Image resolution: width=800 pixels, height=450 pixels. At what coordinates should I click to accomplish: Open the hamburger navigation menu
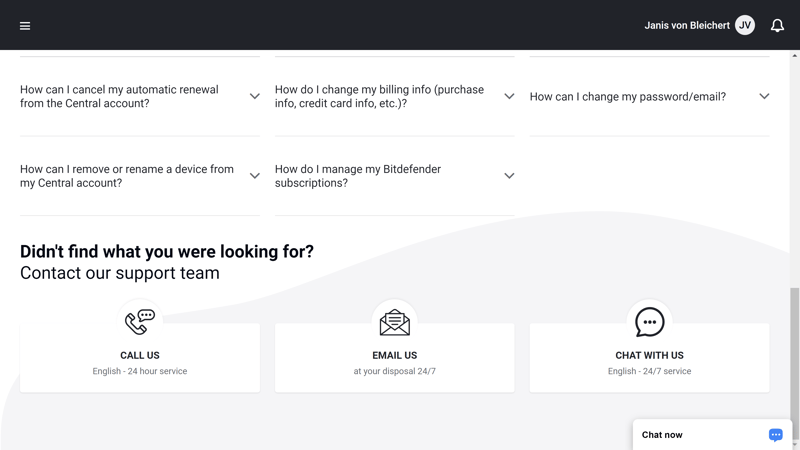25,26
